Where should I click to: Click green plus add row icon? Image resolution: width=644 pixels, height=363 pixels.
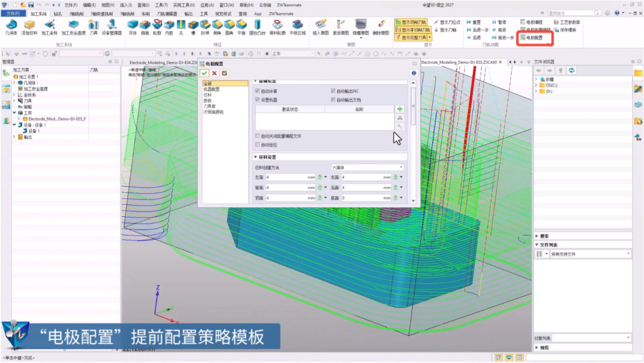coord(400,109)
